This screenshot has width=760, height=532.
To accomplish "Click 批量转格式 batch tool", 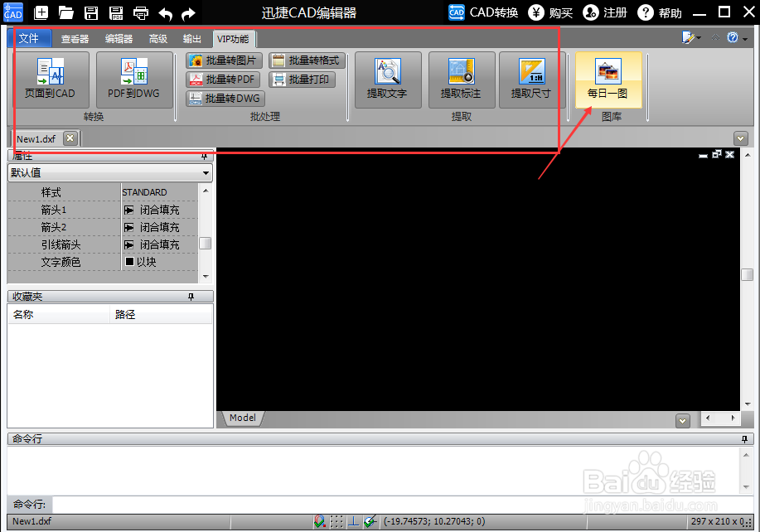I will (307, 60).
